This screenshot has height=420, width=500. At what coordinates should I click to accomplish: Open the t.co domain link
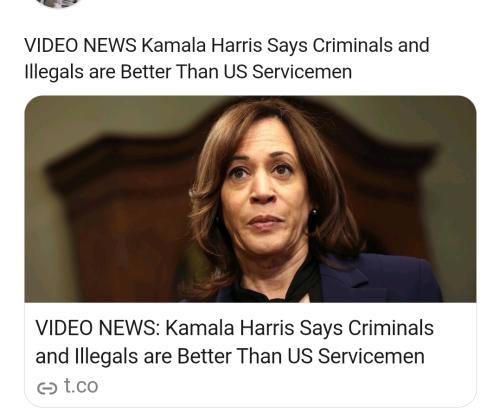point(81,386)
